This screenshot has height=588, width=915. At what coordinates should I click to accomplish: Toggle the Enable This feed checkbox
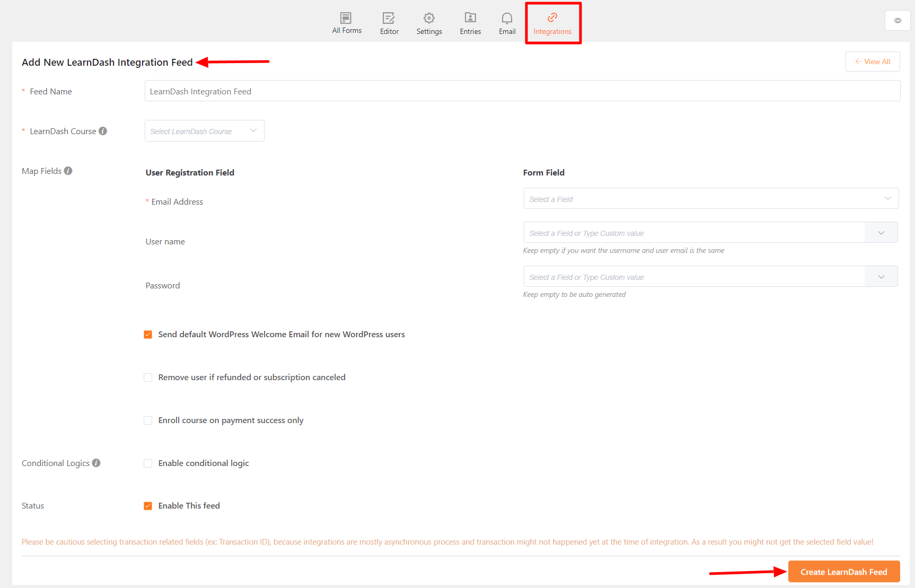[148, 506]
